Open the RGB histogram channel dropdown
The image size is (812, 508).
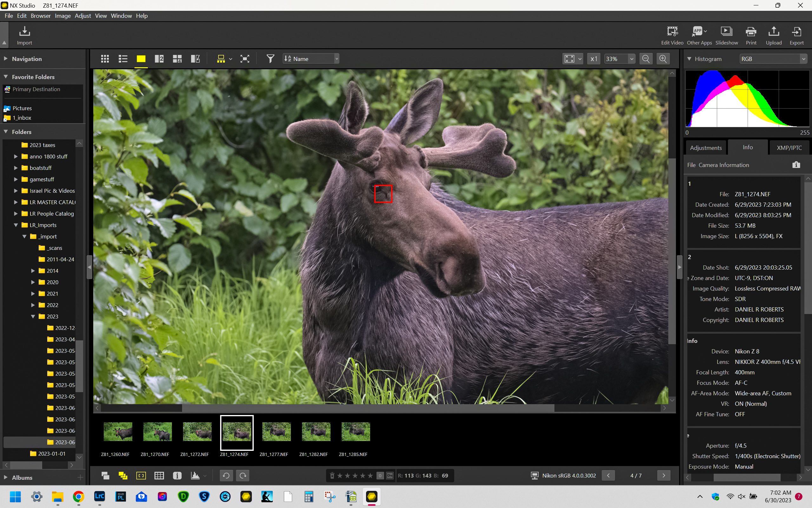(x=773, y=59)
